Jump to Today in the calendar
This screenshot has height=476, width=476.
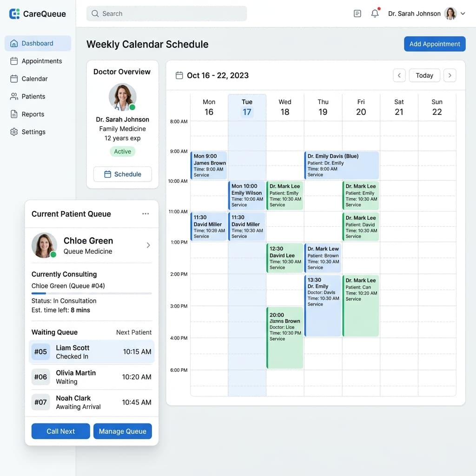click(424, 75)
